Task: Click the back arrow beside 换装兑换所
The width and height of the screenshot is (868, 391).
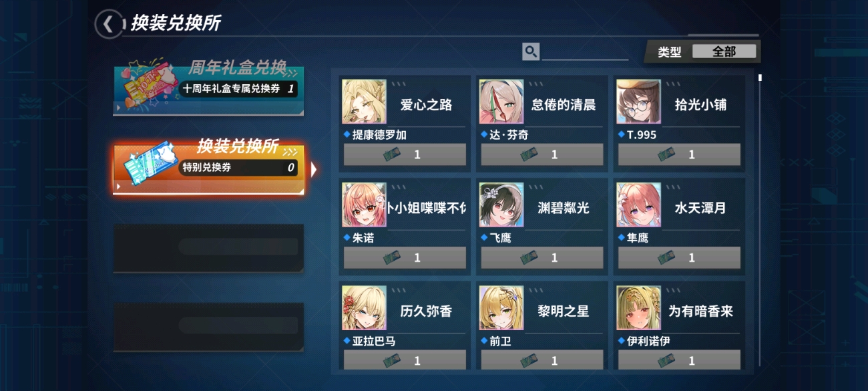Action: pos(109,25)
